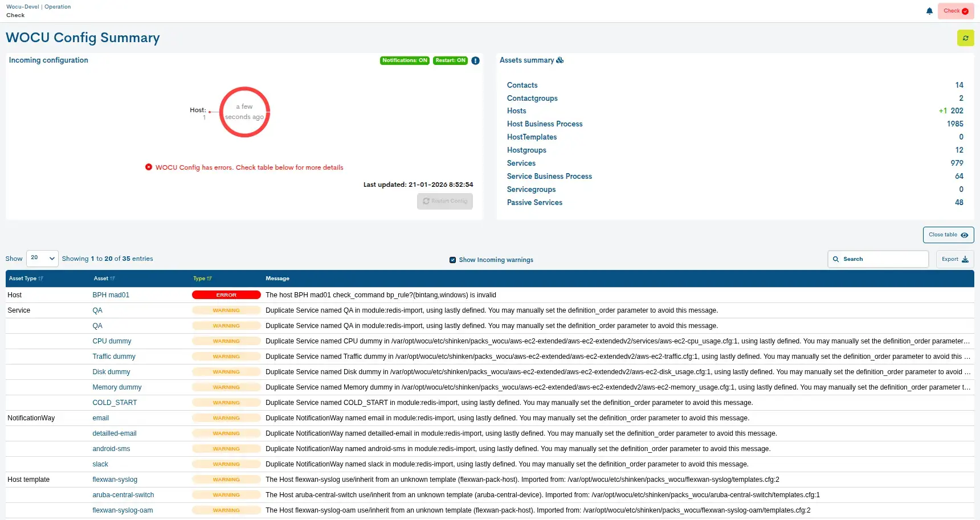This screenshot has width=980, height=520.
Task: Click the green refresh icon near WOCU Config Summary
Action: [966, 38]
